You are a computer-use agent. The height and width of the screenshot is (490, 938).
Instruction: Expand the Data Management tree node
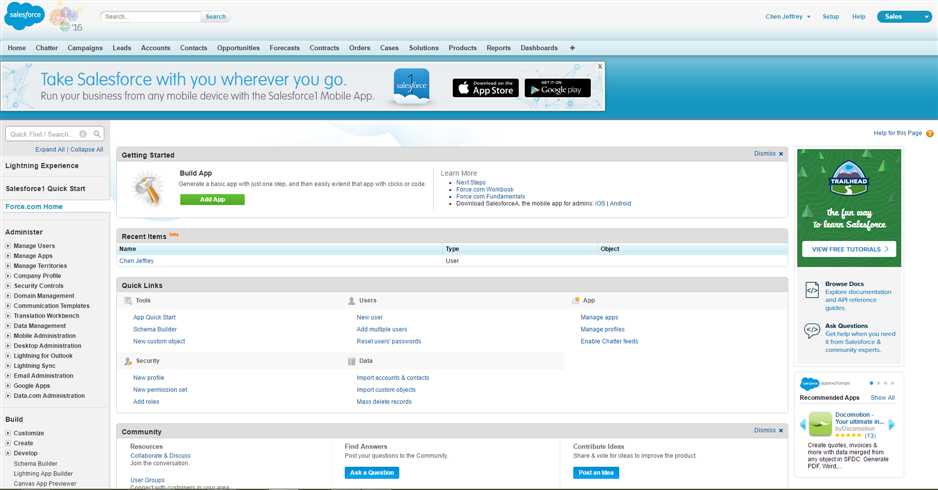pos(8,326)
